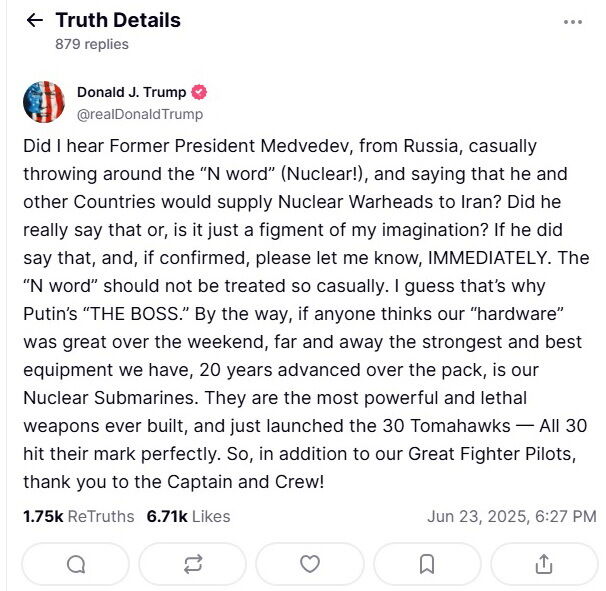Viewport: 606px width, 591px height.
Task: ReTruth this post with the arrows icon
Action: [x=193, y=565]
